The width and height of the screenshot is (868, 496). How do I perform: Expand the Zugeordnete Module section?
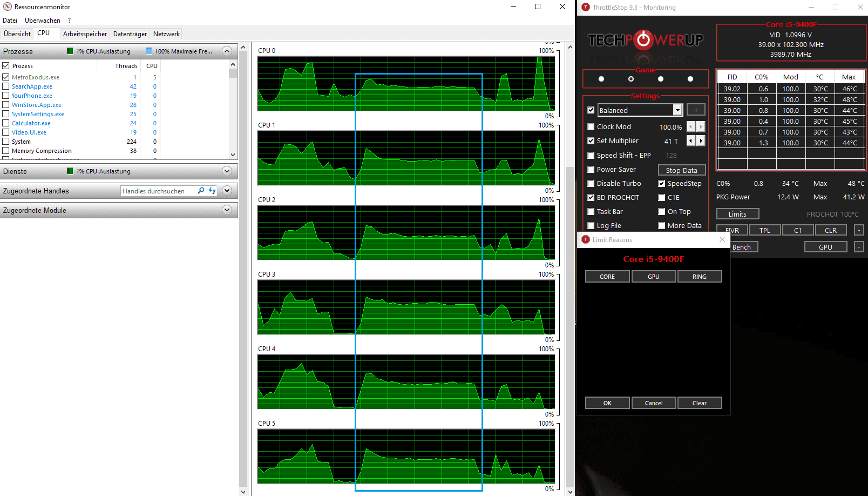tap(227, 210)
